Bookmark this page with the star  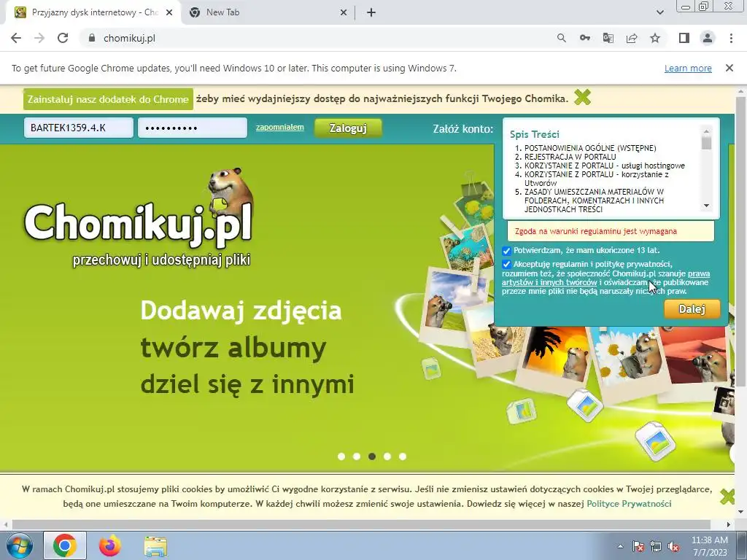point(655,38)
